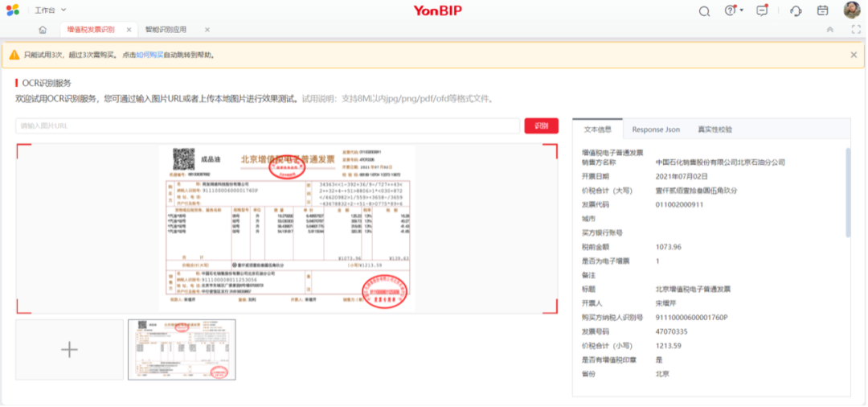Click the 购买方纳税人识别号 field label
Viewport: 868px width, 407px height.
612,317
